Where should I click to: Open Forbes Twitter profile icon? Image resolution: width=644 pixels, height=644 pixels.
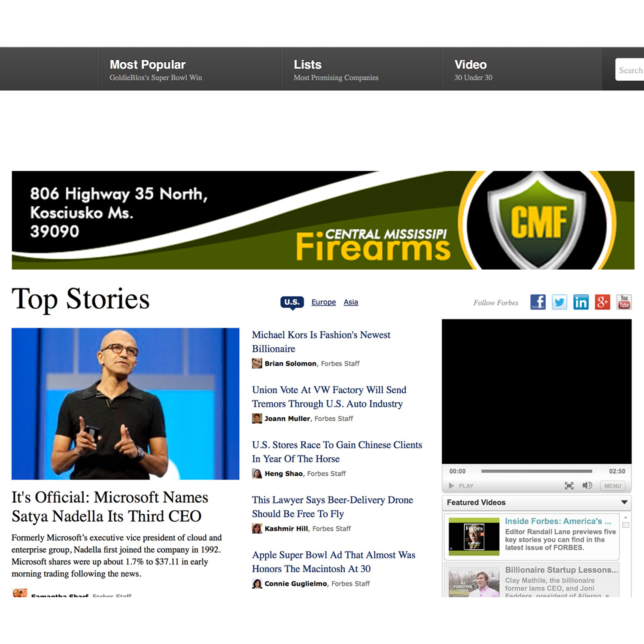559,302
